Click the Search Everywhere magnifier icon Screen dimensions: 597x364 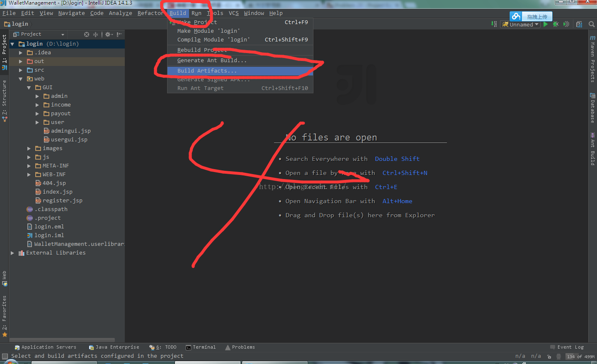(592, 24)
